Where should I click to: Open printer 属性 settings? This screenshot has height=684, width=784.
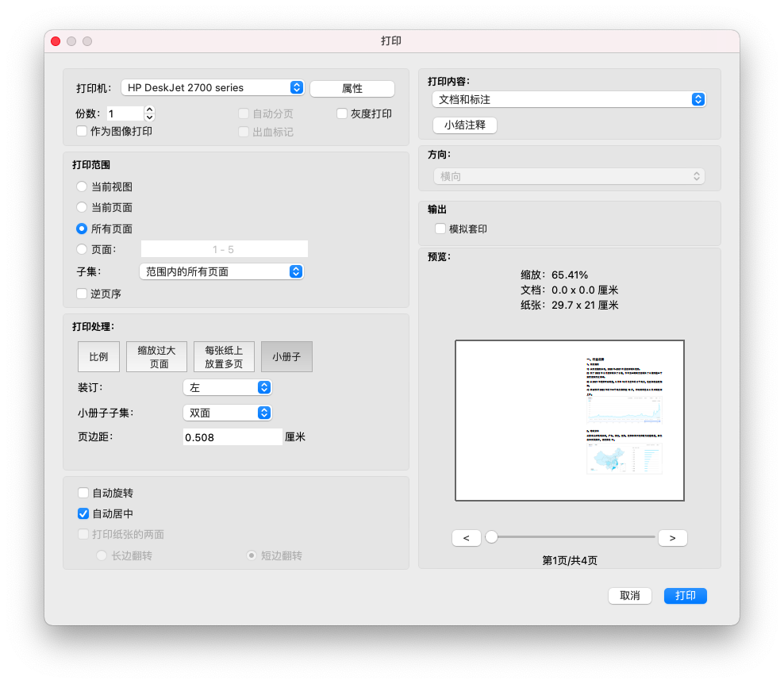(x=352, y=89)
